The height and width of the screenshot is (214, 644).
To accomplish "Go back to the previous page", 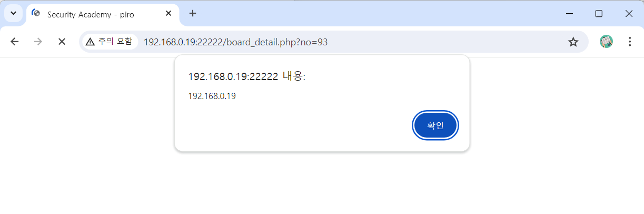I will (x=14, y=42).
